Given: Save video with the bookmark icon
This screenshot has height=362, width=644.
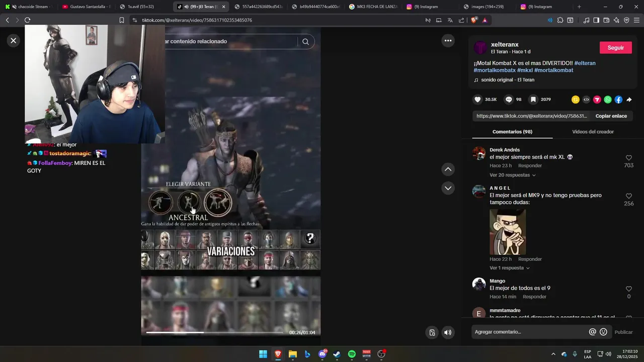Looking at the screenshot, I should tap(533, 100).
